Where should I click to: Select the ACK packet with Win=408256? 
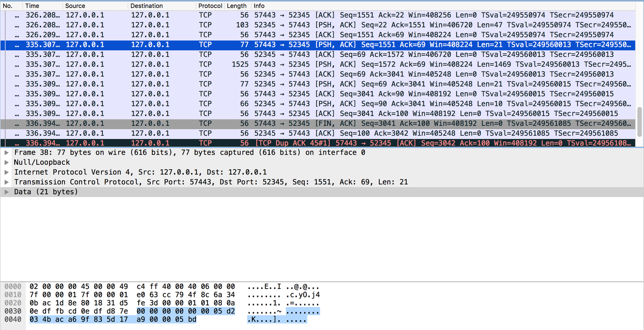pos(318,15)
